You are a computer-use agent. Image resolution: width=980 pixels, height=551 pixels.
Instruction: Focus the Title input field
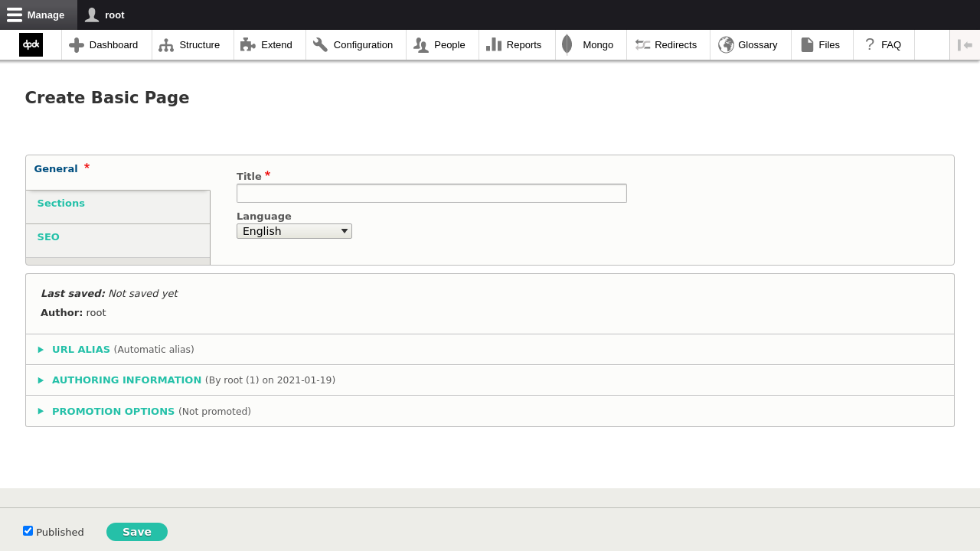click(432, 194)
